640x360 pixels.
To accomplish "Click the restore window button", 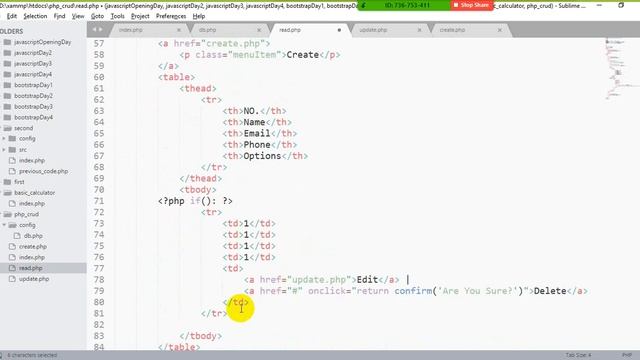I will coord(621,5).
